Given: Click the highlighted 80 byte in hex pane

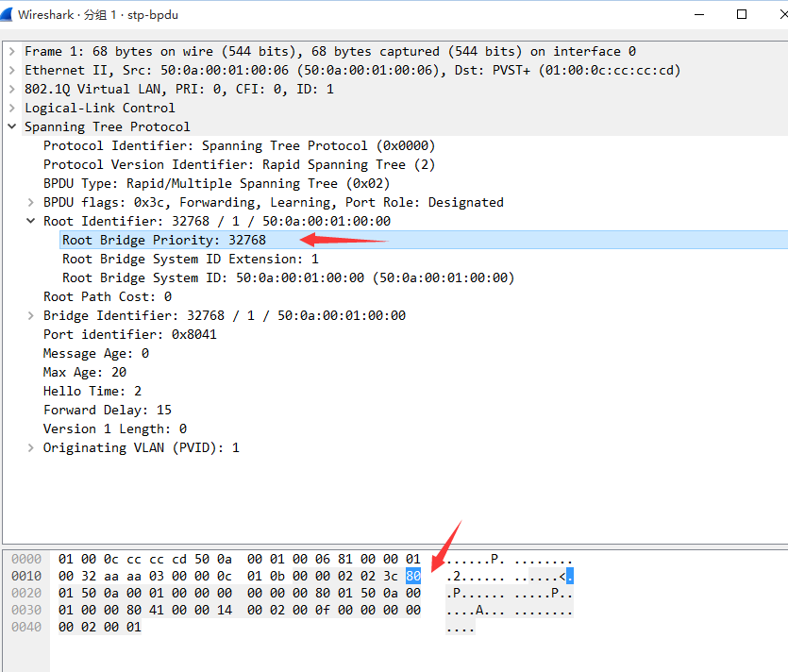Looking at the screenshot, I should tap(412, 576).
